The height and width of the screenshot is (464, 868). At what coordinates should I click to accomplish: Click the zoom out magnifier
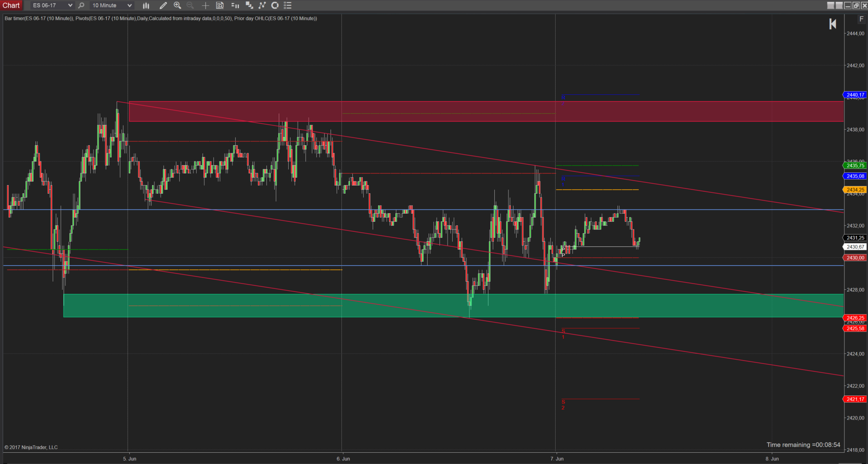coord(190,5)
